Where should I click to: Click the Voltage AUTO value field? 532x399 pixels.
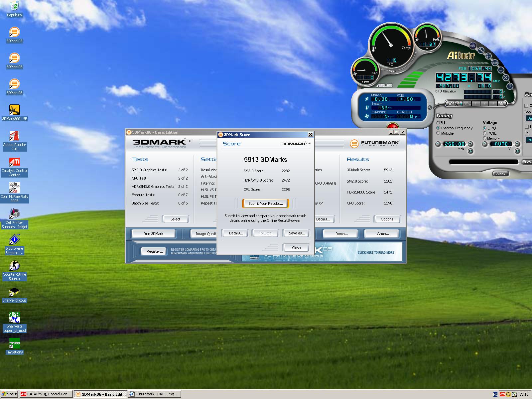tap(501, 144)
